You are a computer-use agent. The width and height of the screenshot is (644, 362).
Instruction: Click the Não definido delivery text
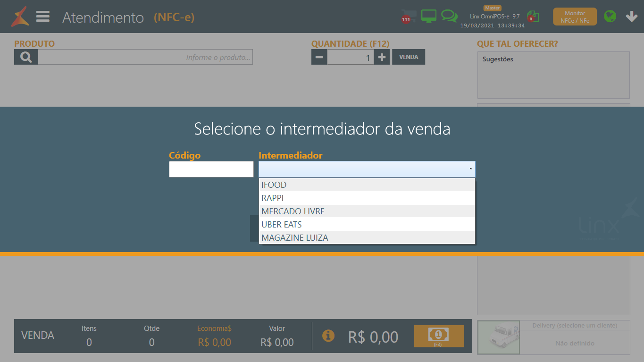click(575, 343)
